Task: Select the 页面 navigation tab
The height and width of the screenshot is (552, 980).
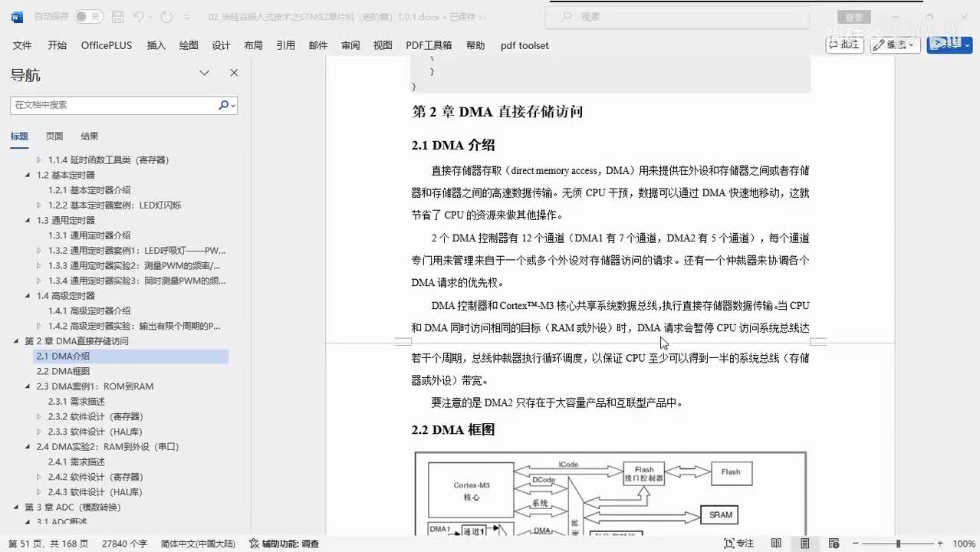Action: (54, 136)
